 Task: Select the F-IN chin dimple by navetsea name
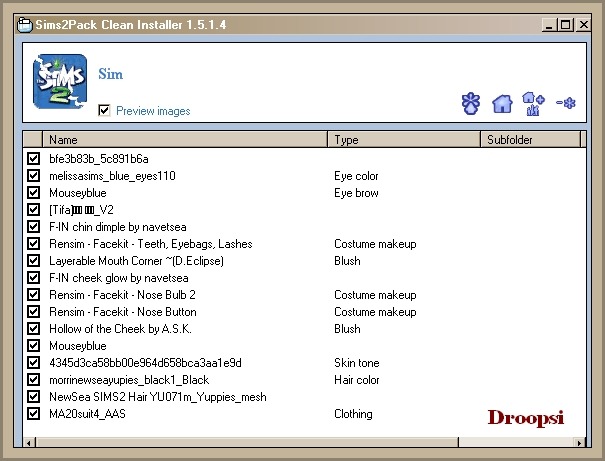[118, 227]
